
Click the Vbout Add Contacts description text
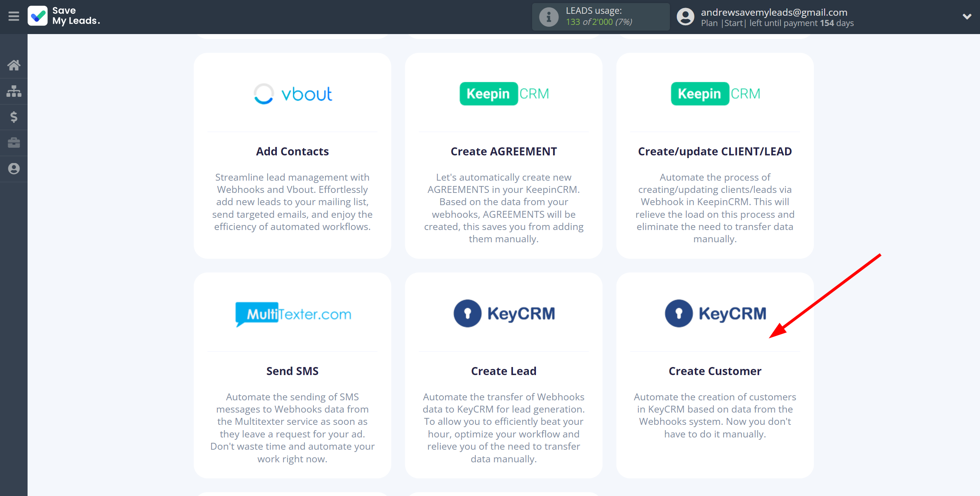coord(292,202)
